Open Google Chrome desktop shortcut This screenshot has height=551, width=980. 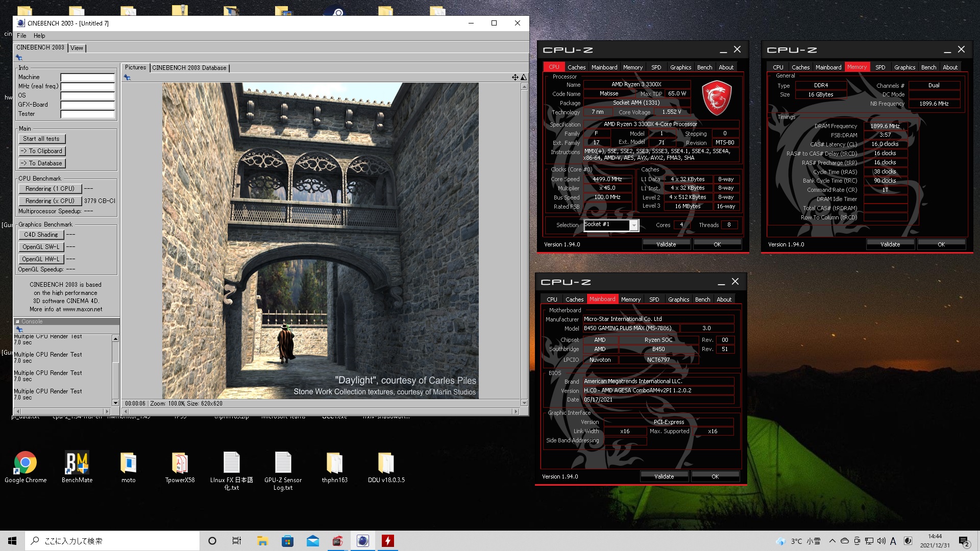click(x=25, y=467)
